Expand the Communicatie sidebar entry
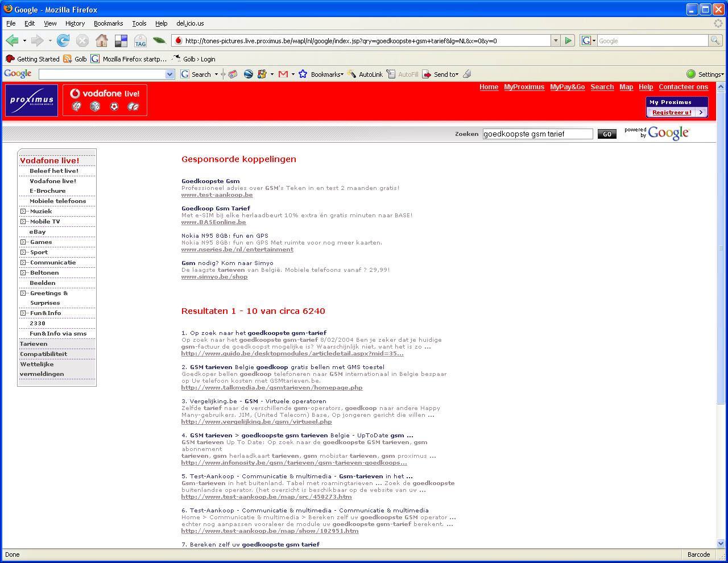Viewport: 728px width, 563px height. coord(23,262)
